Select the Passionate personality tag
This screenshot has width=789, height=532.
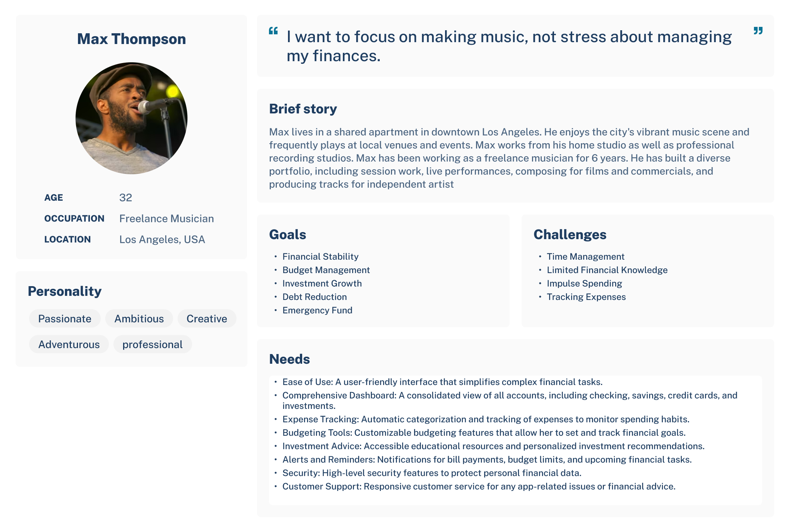tap(65, 319)
